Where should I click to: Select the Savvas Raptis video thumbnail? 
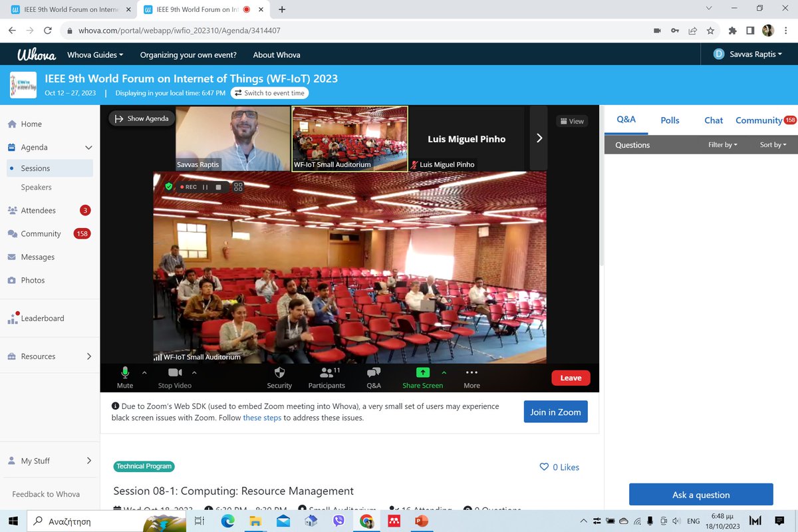point(233,138)
